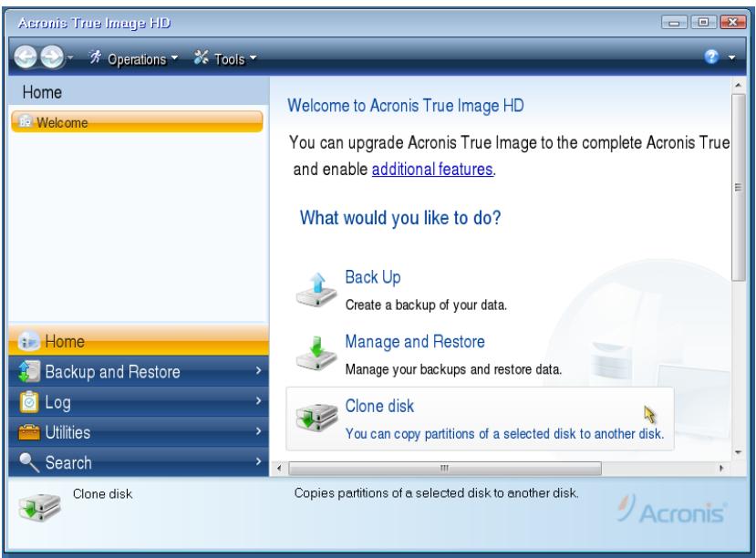Image resolution: width=756 pixels, height=558 pixels.
Task: Click the vertical scrollbar thumb
Action: tap(738, 187)
